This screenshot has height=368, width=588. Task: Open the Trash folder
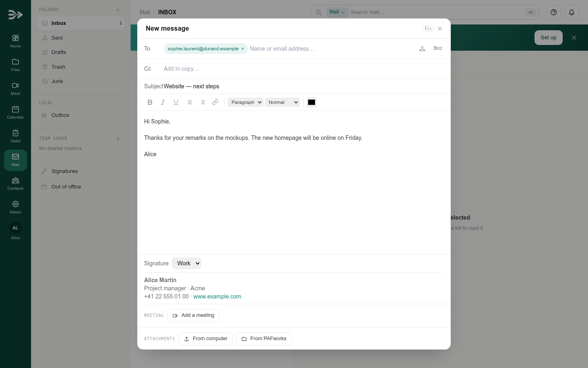click(80, 67)
